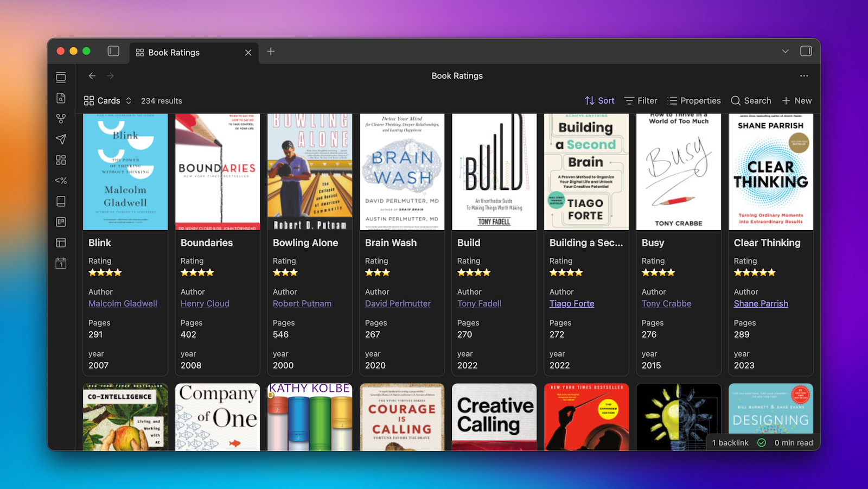Open the Building a Second Brain cover
This screenshot has width=868, height=489.
point(586,172)
